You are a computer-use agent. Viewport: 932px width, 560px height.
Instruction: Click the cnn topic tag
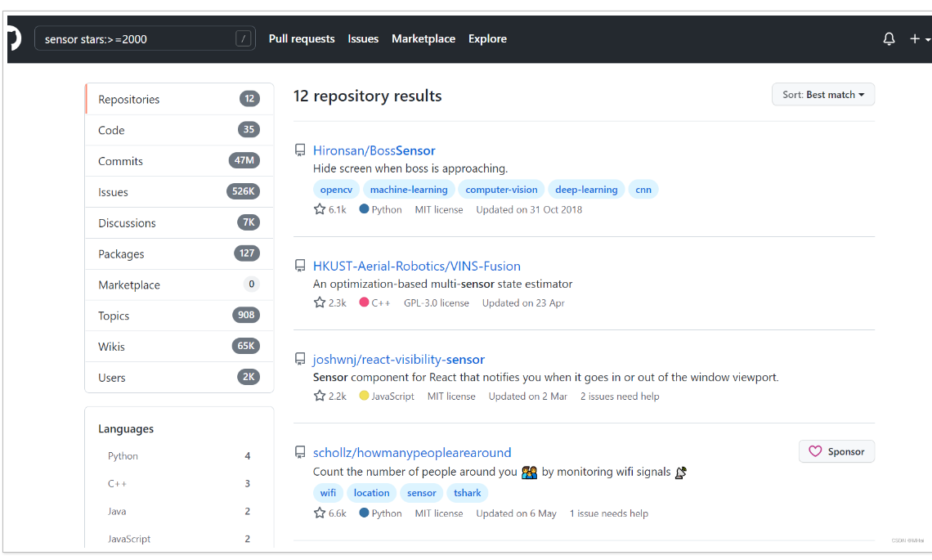click(643, 190)
